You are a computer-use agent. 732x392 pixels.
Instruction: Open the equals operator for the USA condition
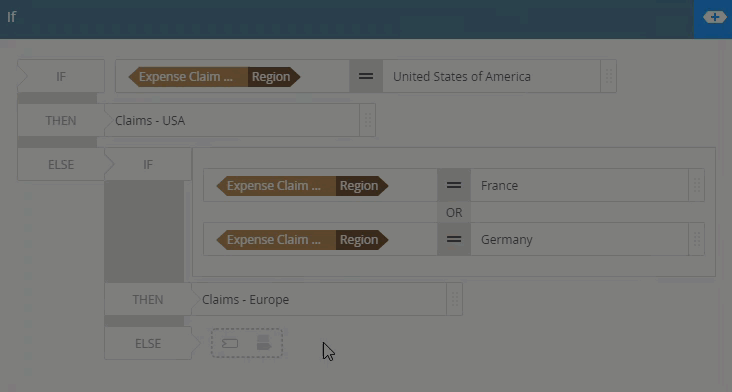pyautogui.click(x=366, y=76)
